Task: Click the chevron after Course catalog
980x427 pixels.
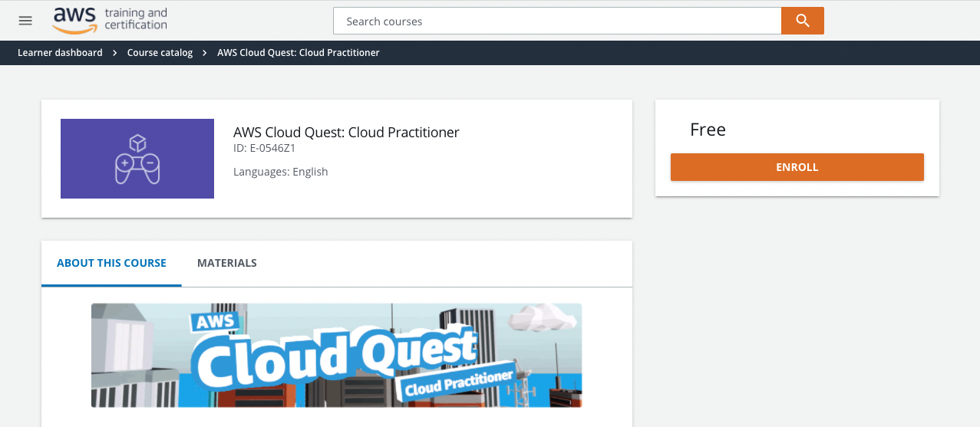Action: coord(205,53)
